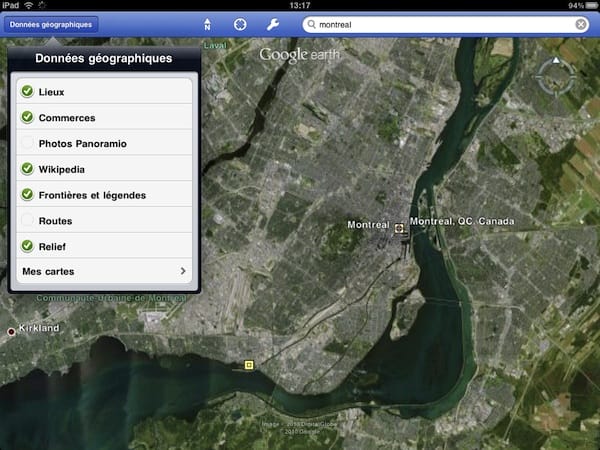
Task: Expand Mes cartes with the chevron
Action: point(182,271)
